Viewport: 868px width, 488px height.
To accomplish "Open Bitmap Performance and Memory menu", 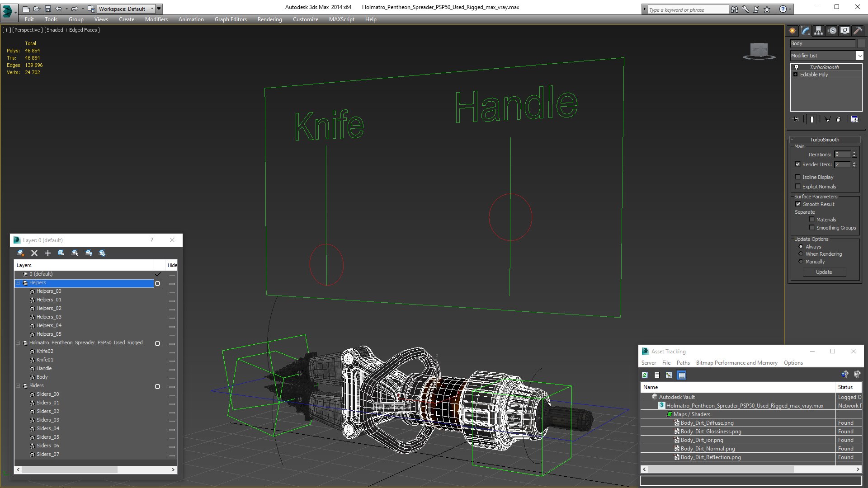I will (736, 363).
